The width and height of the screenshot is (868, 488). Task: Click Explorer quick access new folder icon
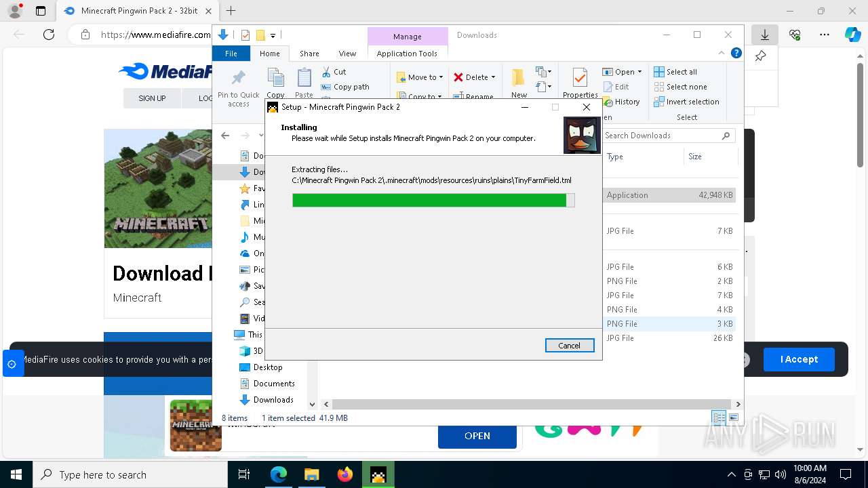tap(260, 35)
